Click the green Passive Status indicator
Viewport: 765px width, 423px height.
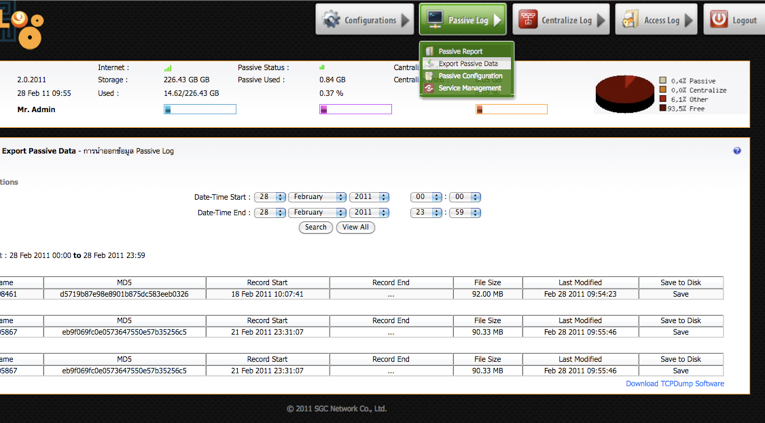pos(322,67)
